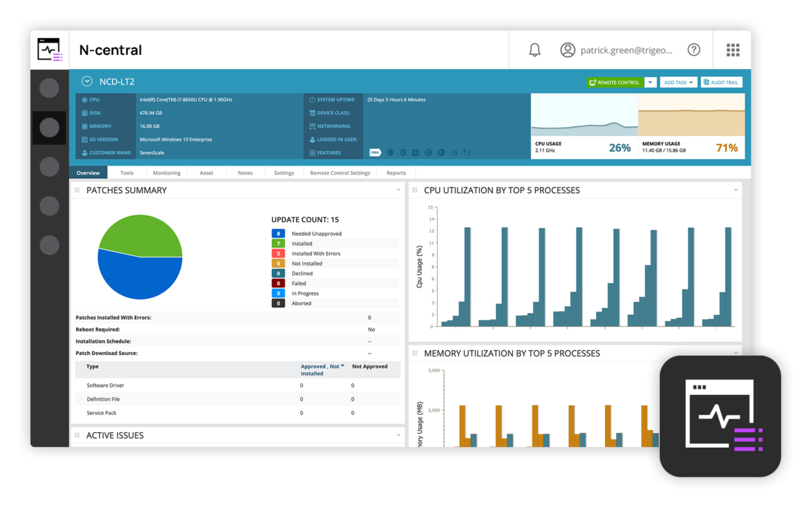This screenshot has width=812, height=508.
Task: Click the Software Driver row
Action: click(x=238, y=385)
